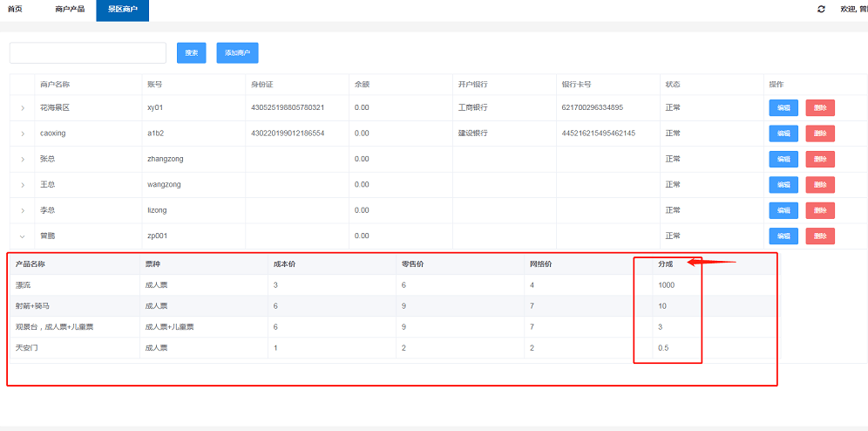This screenshot has width=868, height=431.
Task: Expand the 张总 merchant row
Action: pos(23,160)
